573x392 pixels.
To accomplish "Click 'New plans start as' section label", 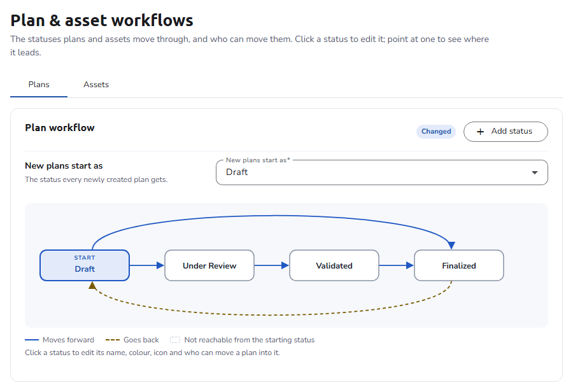I will tap(64, 166).
